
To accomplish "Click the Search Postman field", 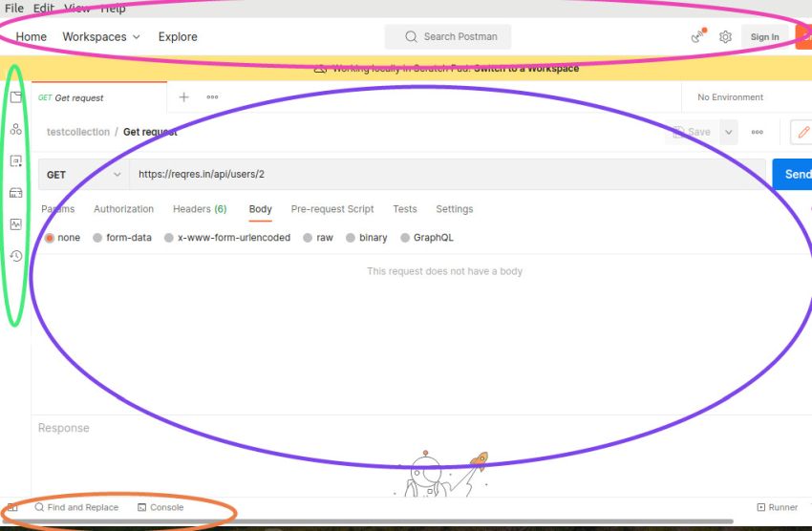I will 448,36.
